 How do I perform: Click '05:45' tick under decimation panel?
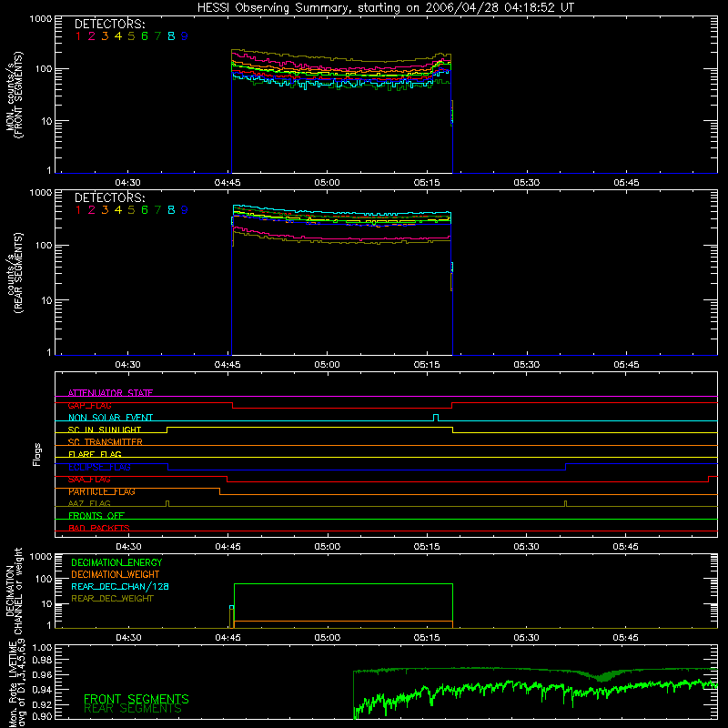[625, 638]
